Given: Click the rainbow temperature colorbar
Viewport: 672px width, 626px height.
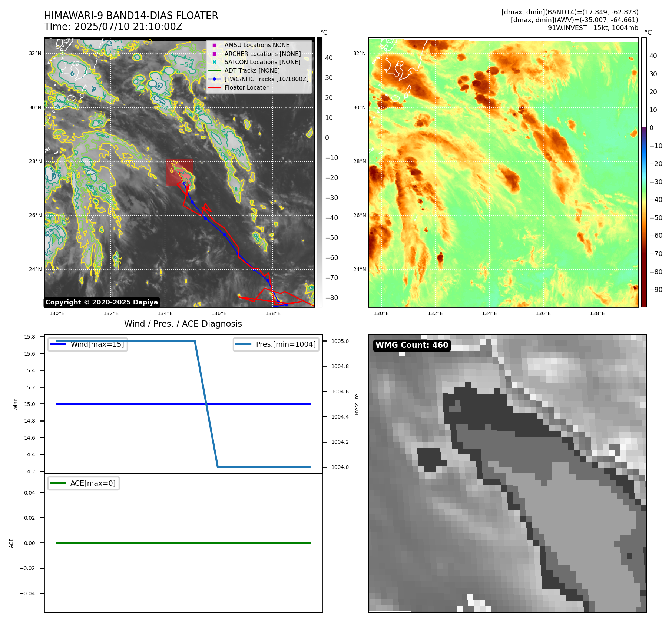Looking at the screenshot, I should [644, 172].
